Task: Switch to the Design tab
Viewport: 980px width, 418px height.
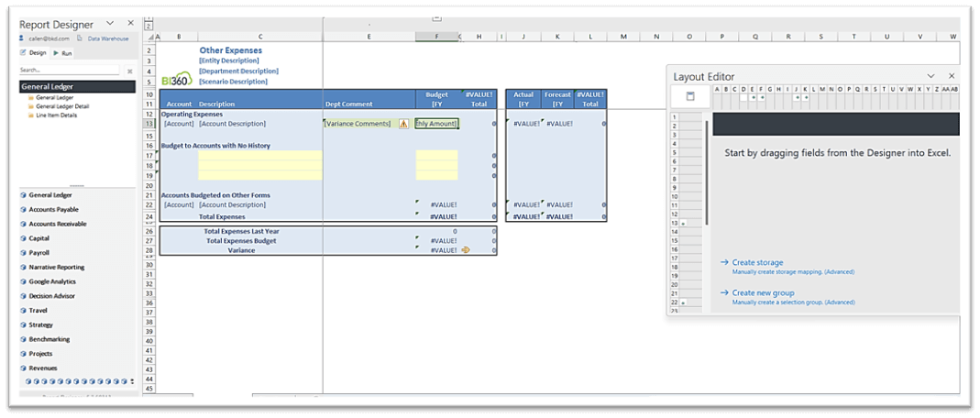Action: click(37, 53)
